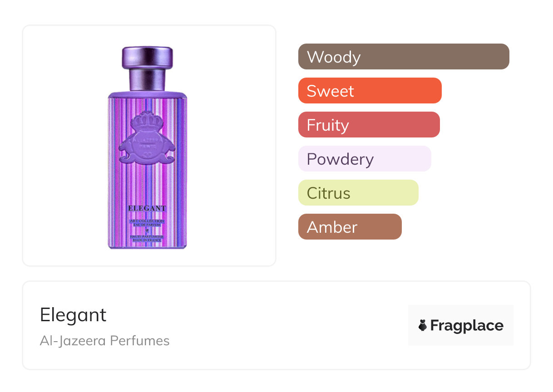Click the Fragplace perfume bottle logo icon
Viewport: 553px width, 392px height.
pos(423,325)
